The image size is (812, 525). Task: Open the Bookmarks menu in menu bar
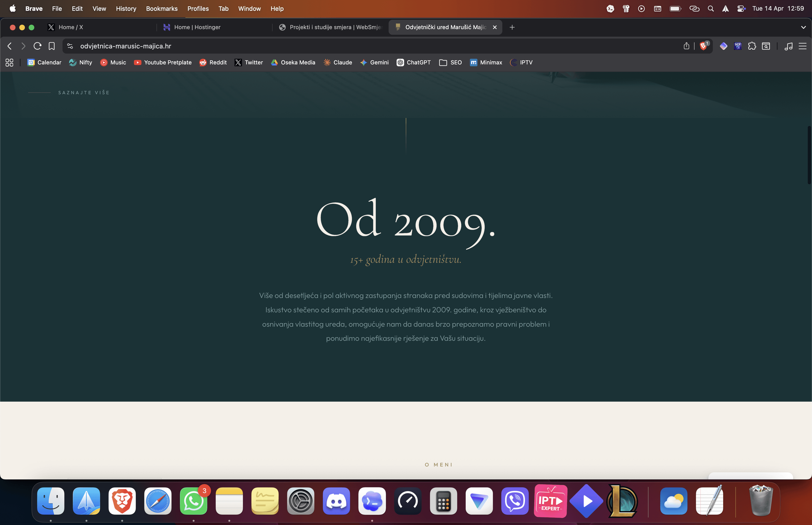[161, 8]
